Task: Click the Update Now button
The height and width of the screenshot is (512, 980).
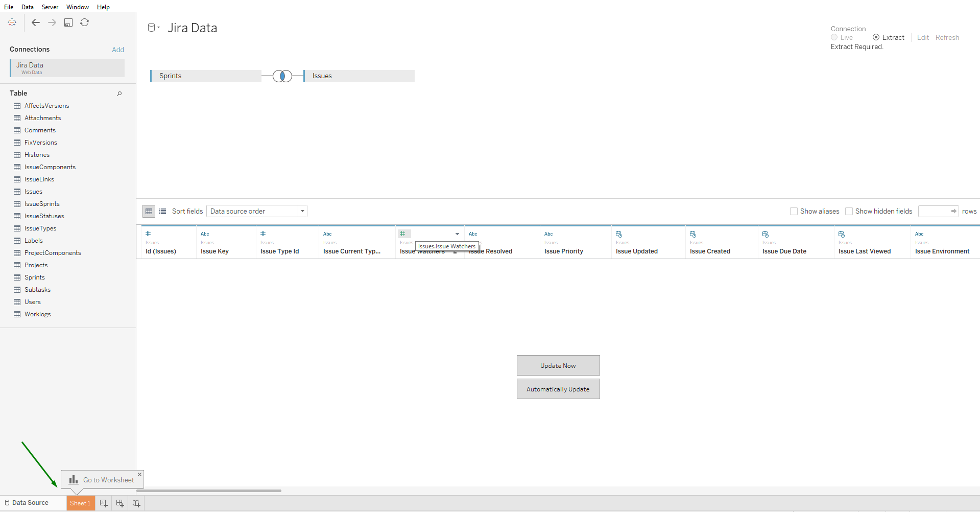Action: (558, 365)
